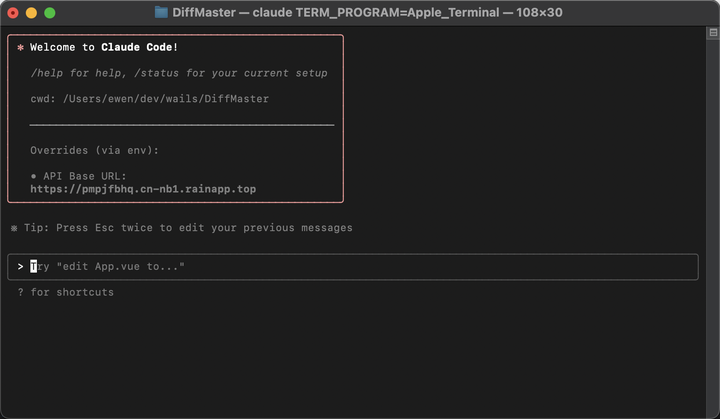Focus the 'Try edit App.vue' prompt input
720x419 pixels.
tap(353, 266)
